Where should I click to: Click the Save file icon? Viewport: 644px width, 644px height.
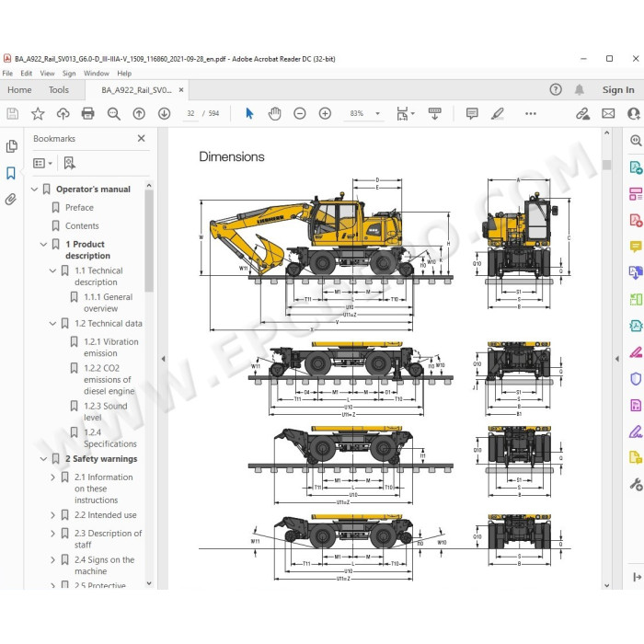(13, 113)
